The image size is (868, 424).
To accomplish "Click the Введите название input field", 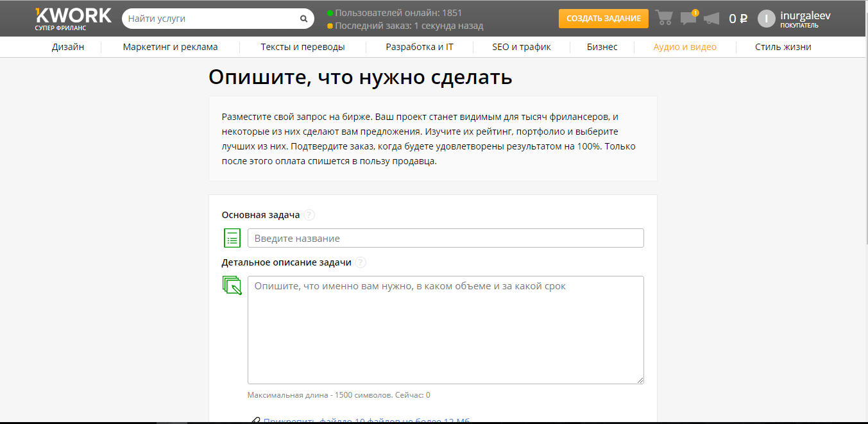I will click(x=445, y=238).
